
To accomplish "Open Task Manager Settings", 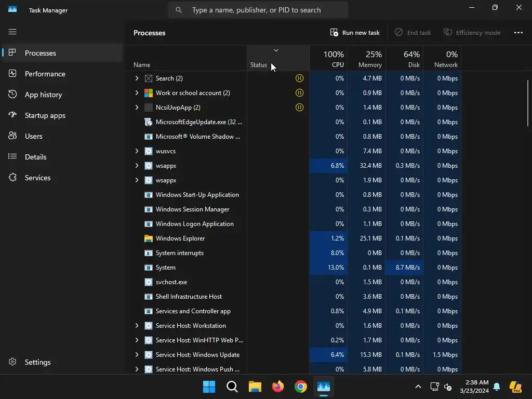I will coord(62,362).
